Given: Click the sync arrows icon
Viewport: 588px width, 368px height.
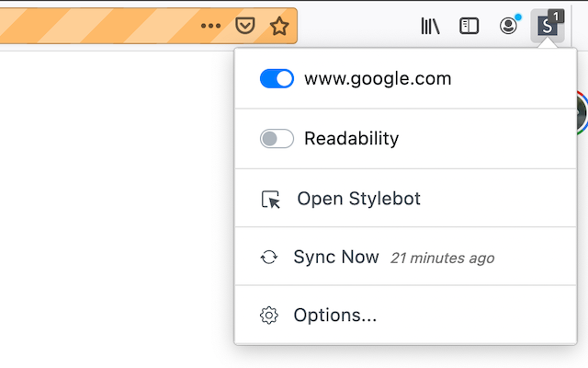Looking at the screenshot, I should [x=269, y=258].
